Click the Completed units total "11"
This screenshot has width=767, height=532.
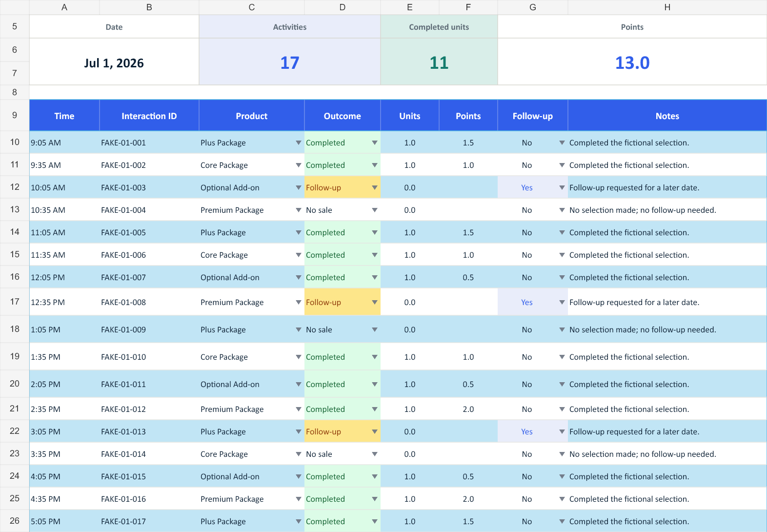439,62
